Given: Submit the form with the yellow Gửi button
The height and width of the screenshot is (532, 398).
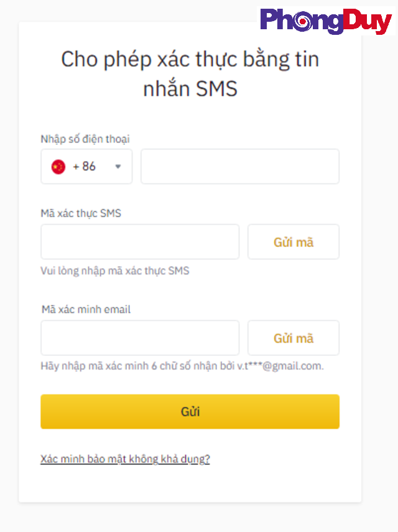Looking at the screenshot, I should coord(190,411).
